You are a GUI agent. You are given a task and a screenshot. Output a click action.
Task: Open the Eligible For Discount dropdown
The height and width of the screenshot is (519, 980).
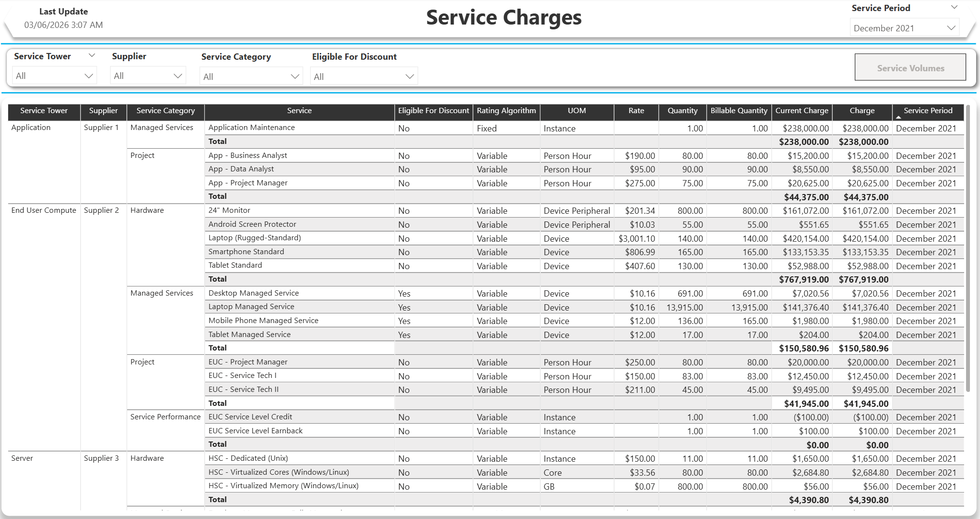(x=363, y=76)
